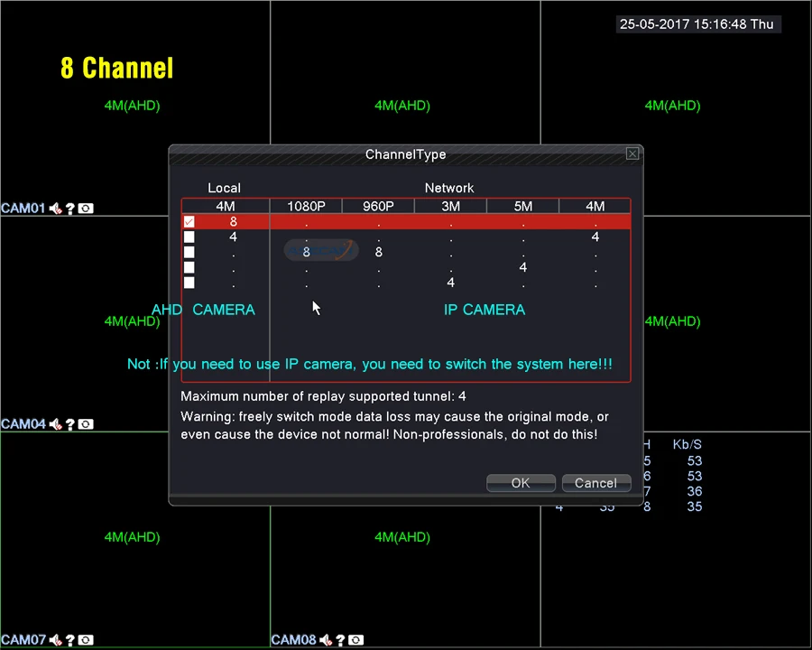Click the Local 4M column header
The image size is (812, 650).
(226, 206)
